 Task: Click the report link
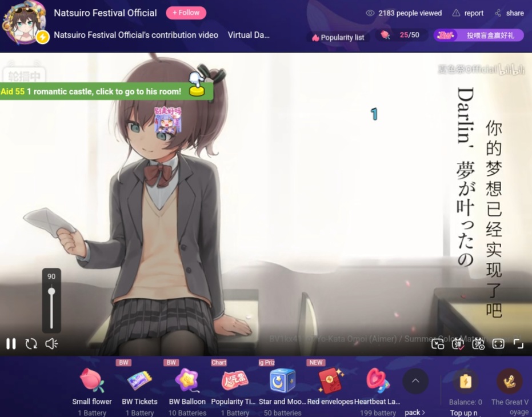(474, 13)
